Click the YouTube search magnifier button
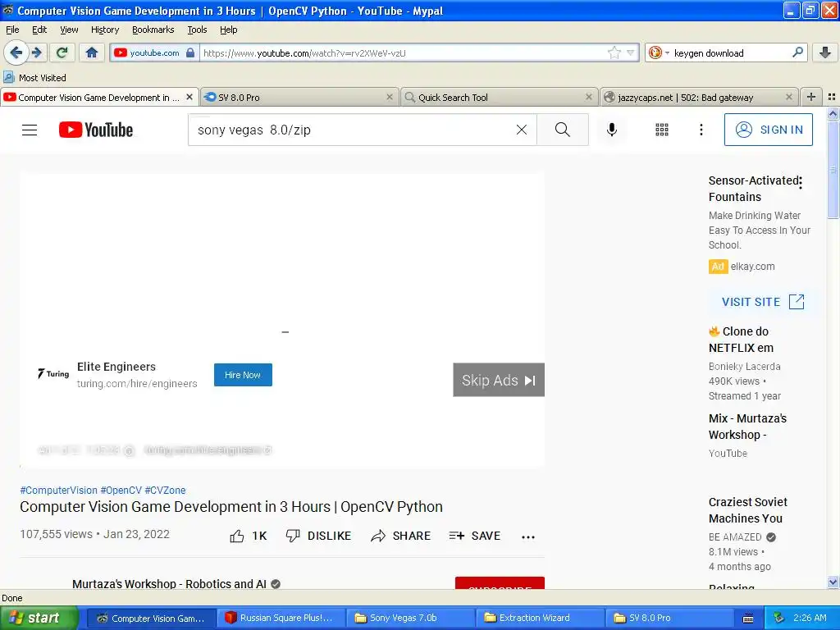Screen dimensions: 840x630 (x=563, y=130)
